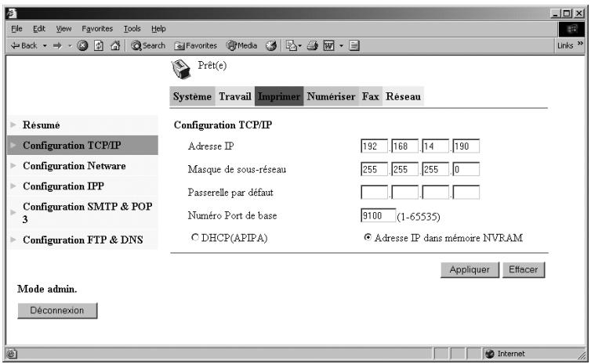Click the subnet mask field containing 0

pos(466,169)
